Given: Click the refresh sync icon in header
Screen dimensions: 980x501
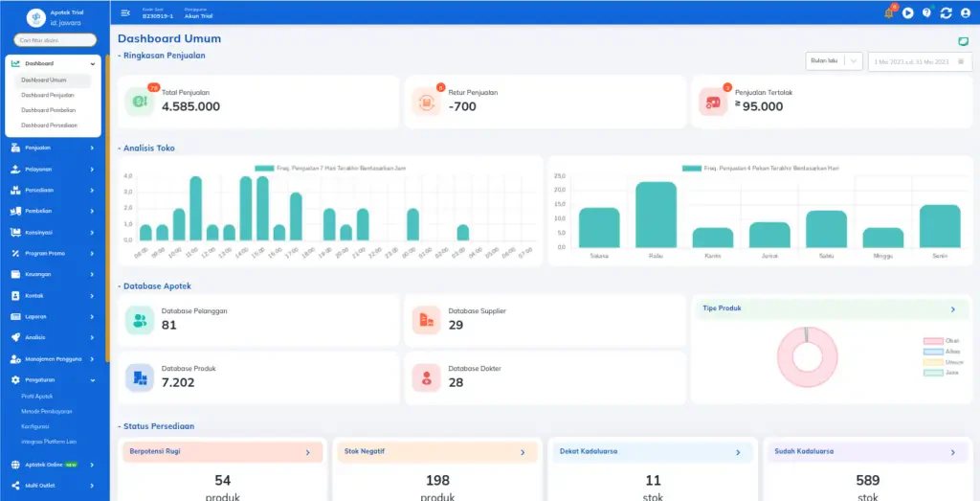Looking at the screenshot, I should [946, 13].
